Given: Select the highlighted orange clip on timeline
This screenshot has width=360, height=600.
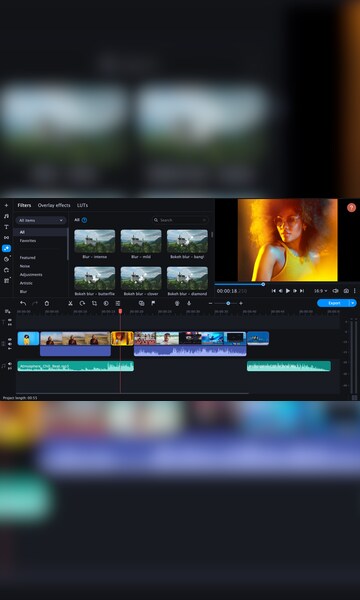Looking at the screenshot, I should [x=122, y=338].
